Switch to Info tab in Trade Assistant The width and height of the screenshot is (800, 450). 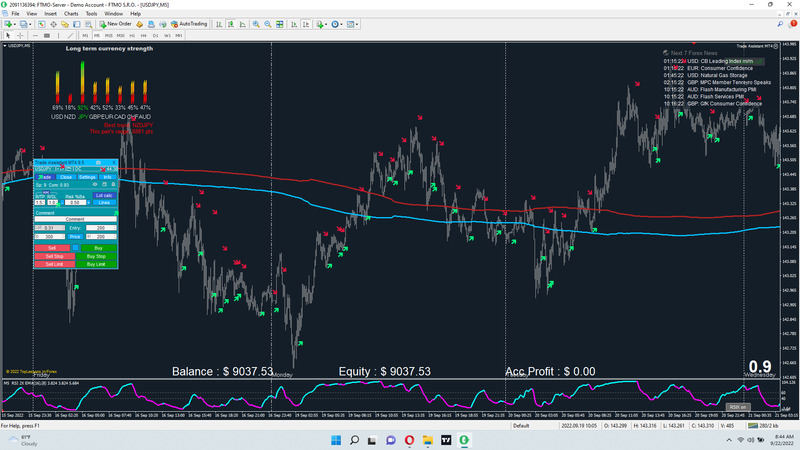click(x=107, y=177)
